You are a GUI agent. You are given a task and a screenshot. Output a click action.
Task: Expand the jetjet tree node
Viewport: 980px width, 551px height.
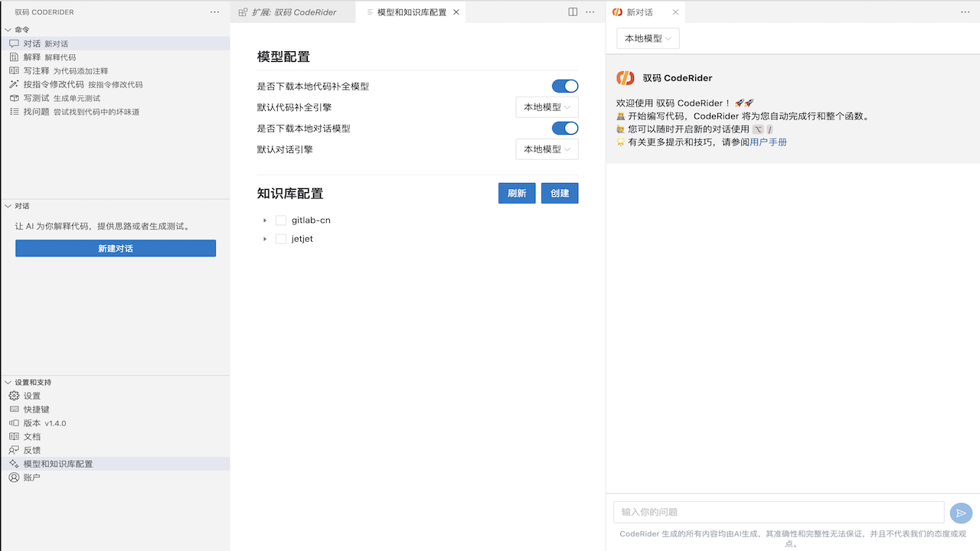click(x=265, y=239)
